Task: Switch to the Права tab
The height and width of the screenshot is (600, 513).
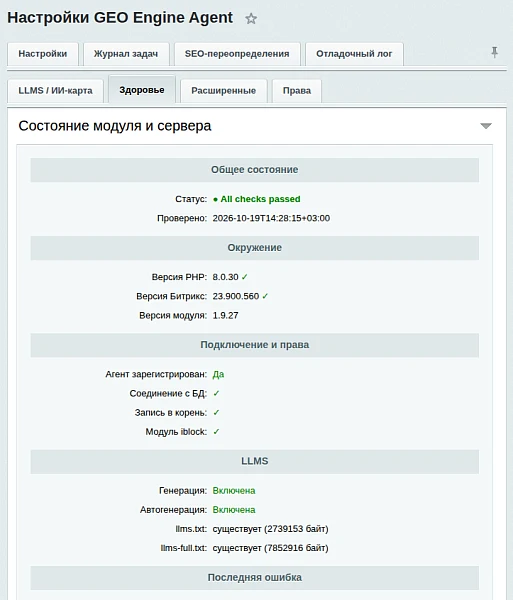Action: tap(297, 91)
